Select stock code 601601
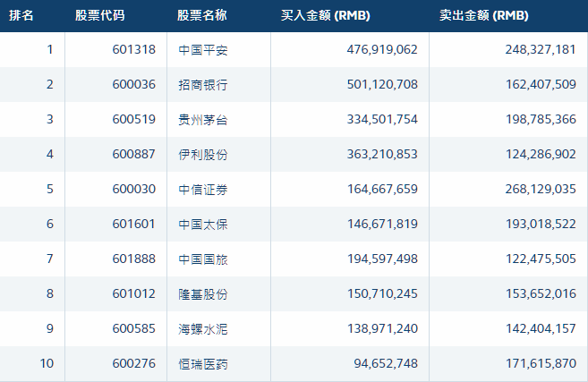This screenshot has width=588, height=382. [x=134, y=224]
